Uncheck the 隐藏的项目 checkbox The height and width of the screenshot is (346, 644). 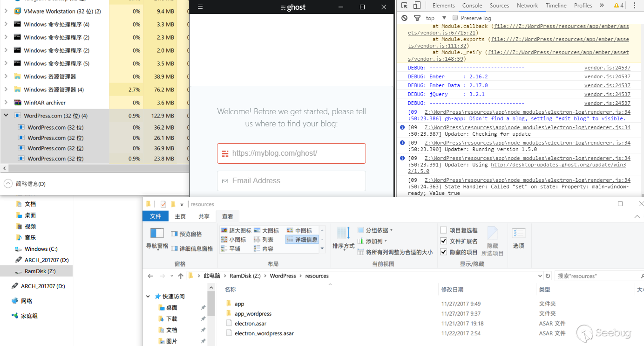click(x=444, y=252)
